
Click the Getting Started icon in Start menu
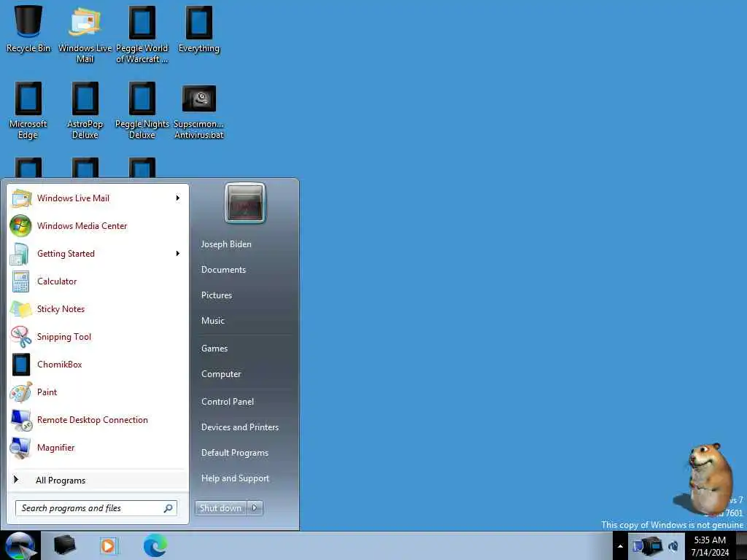click(x=20, y=254)
